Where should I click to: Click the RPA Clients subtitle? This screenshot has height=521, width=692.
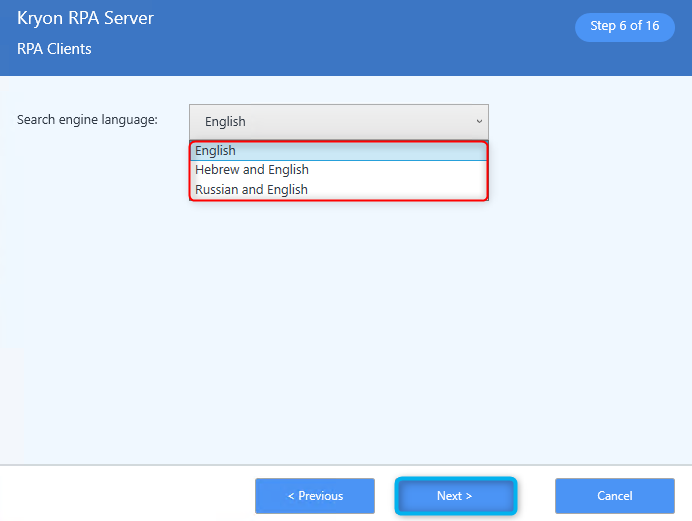tap(54, 49)
